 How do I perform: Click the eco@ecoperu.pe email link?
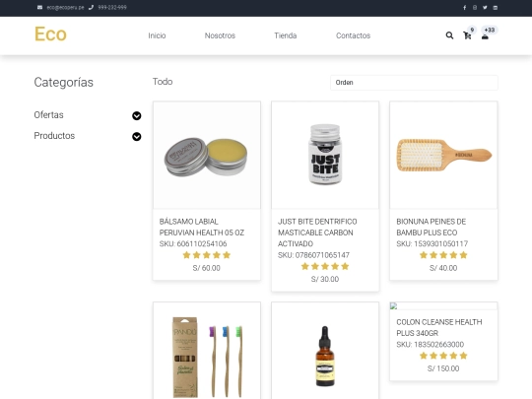[65, 8]
